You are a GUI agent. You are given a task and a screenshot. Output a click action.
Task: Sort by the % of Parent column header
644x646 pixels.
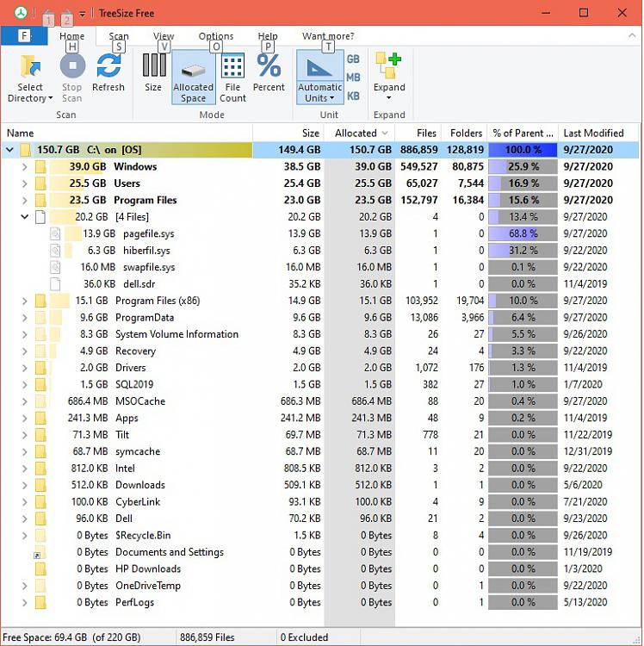[x=523, y=133]
